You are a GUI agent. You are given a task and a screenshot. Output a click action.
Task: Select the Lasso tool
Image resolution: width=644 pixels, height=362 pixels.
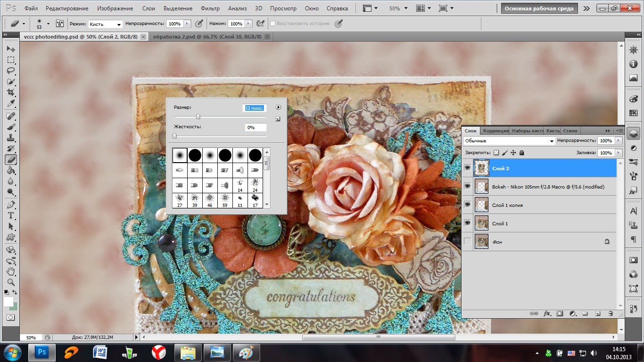point(11,71)
